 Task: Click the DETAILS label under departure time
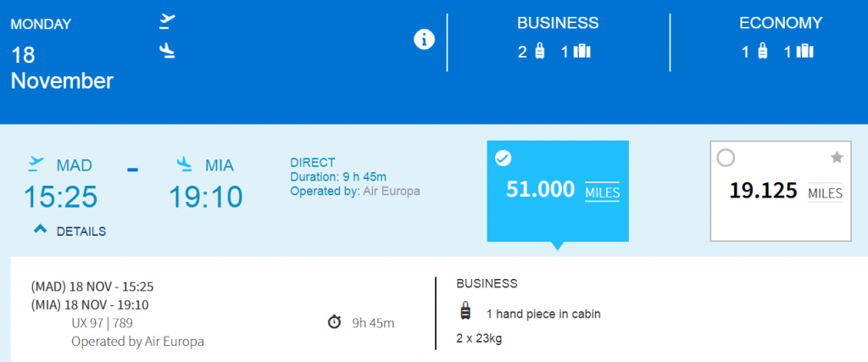point(81,231)
